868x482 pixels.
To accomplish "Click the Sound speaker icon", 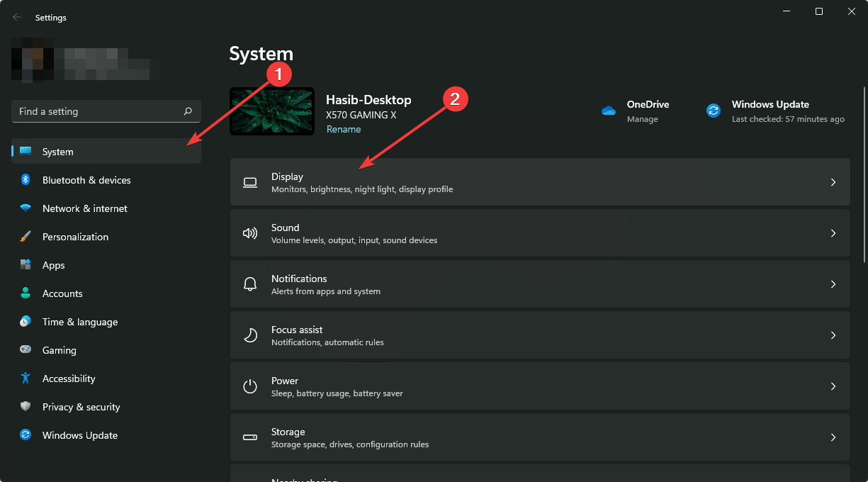I will [250, 233].
